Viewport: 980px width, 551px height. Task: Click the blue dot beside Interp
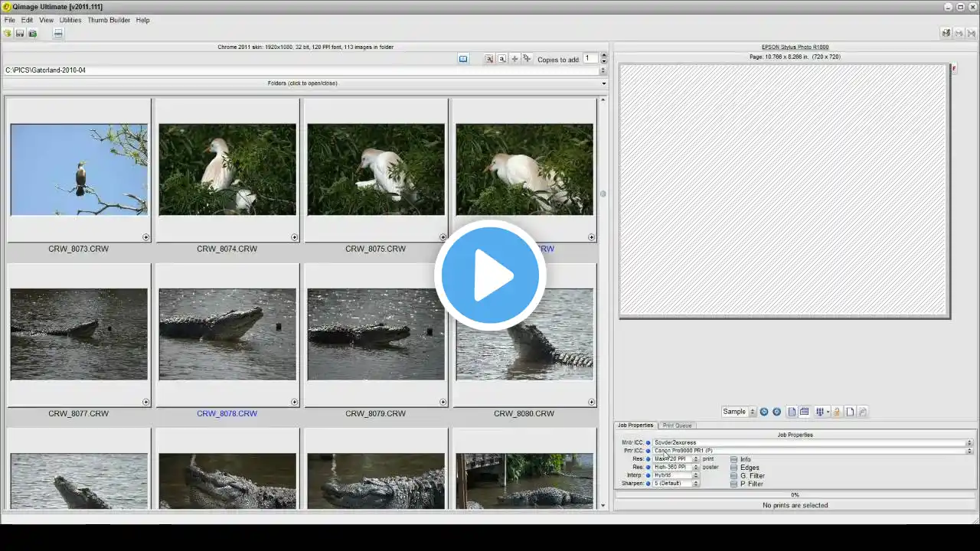coord(648,475)
